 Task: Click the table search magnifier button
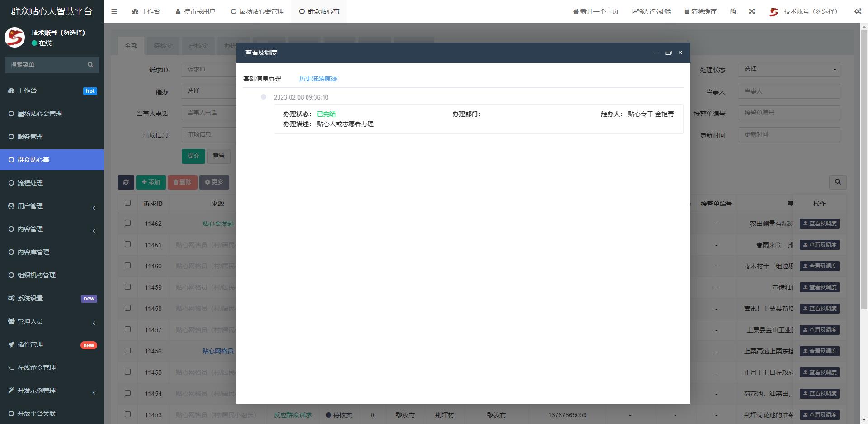click(838, 182)
